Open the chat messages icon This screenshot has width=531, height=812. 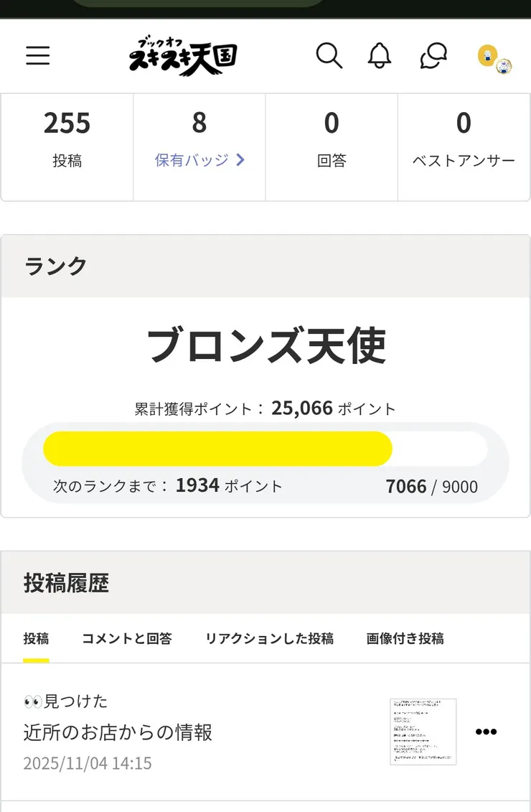click(x=432, y=56)
